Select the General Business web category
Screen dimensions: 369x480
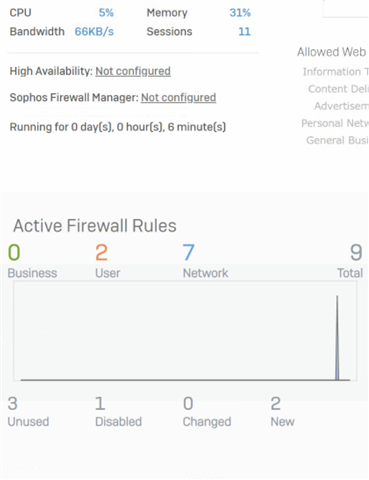click(337, 140)
